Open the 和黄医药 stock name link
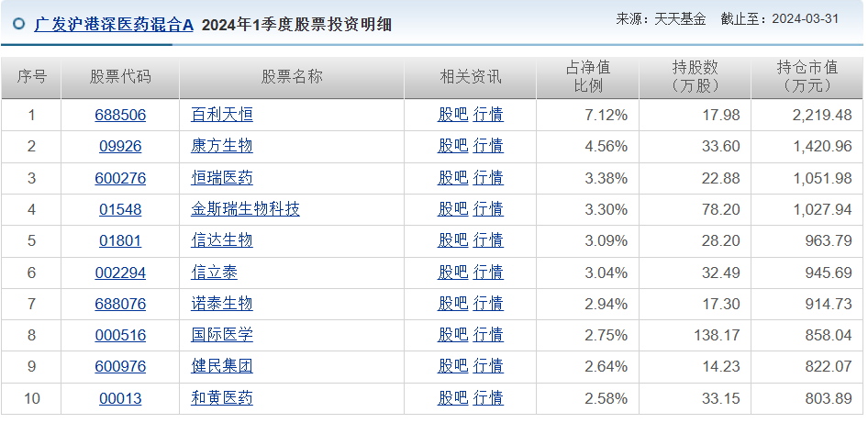Screen dimensions: 868x423 click(x=222, y=398)
